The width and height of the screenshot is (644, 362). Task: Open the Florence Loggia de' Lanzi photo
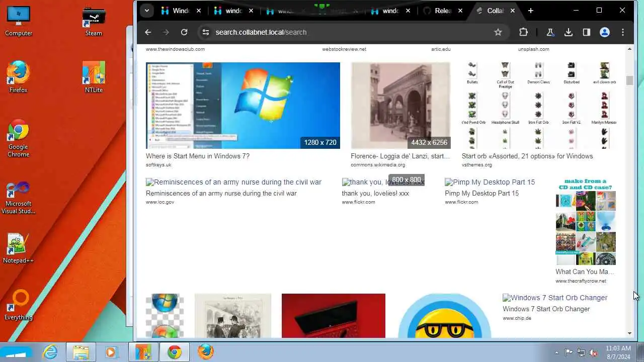(400, 106)
